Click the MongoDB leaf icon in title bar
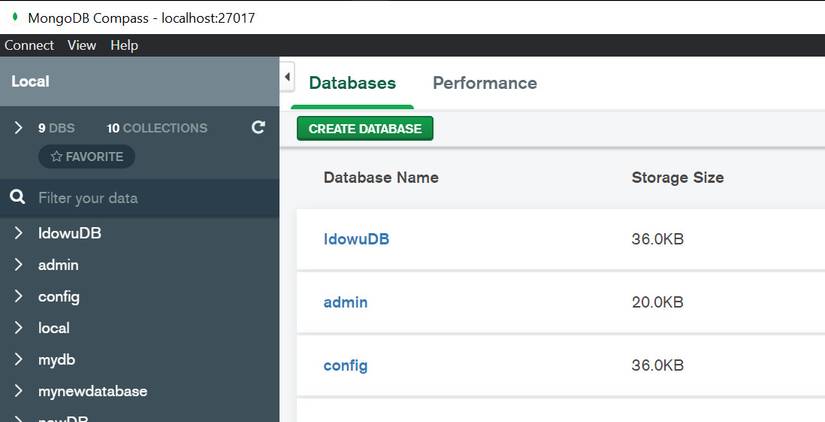The height and width of the screenshot is (422, 825). 15,17
